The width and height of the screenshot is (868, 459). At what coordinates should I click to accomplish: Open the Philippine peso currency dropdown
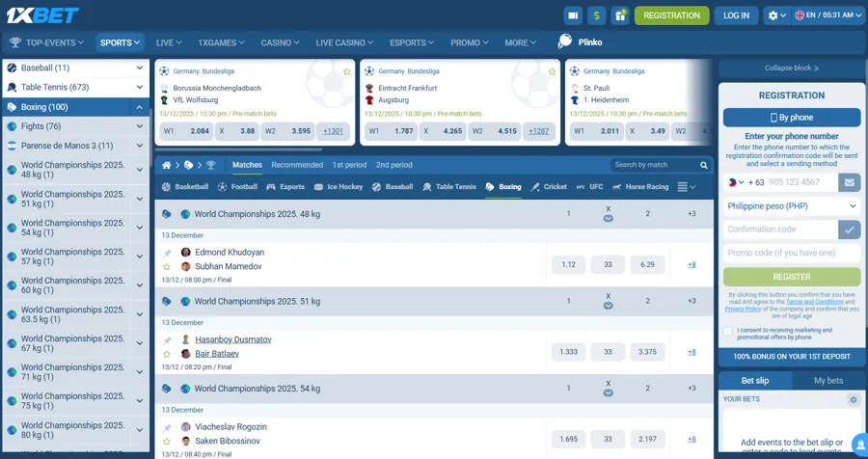click(x=792, y=206)
